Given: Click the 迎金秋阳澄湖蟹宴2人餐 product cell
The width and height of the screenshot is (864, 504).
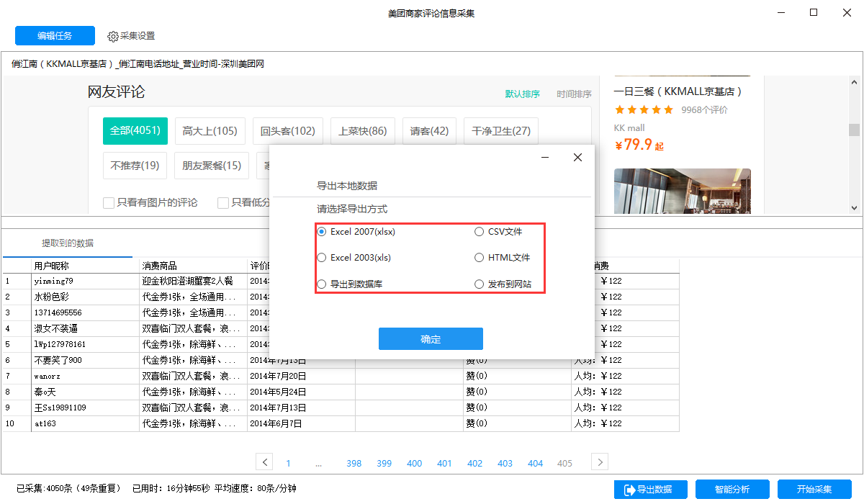Looking at the screenshot, I should click(x=194, y=281).
